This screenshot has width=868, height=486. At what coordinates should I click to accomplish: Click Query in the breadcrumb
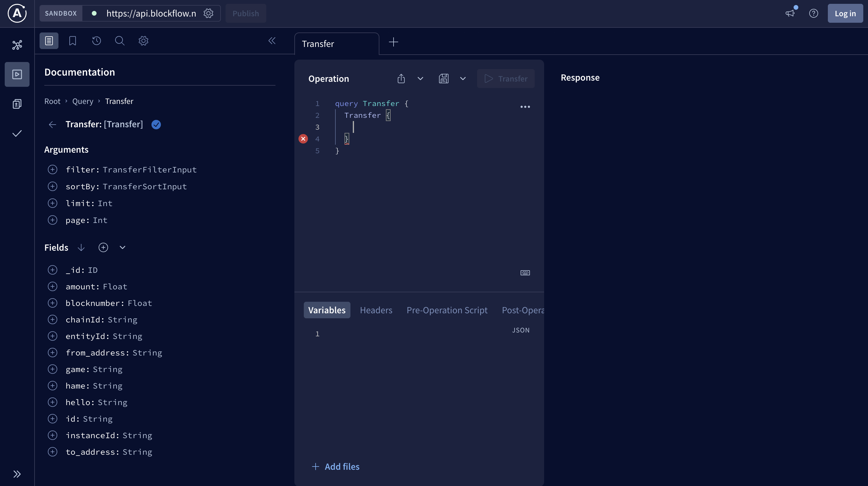83,101
